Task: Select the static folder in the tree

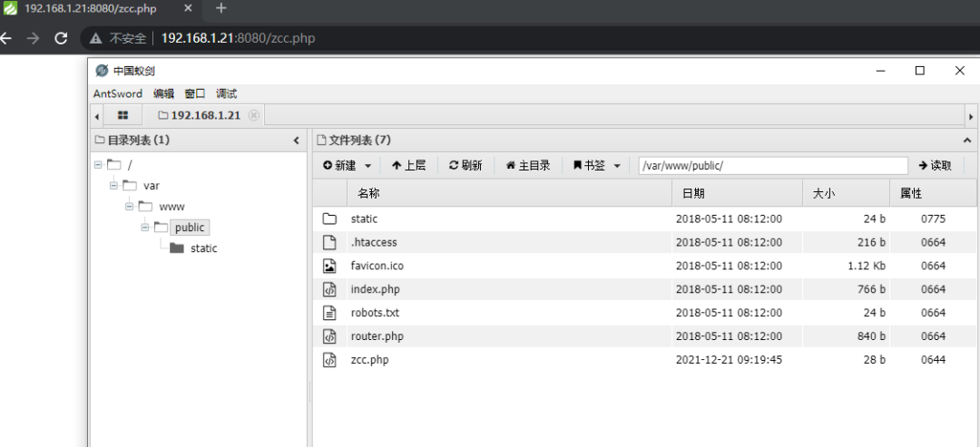Action: click(x=204, y=248)
